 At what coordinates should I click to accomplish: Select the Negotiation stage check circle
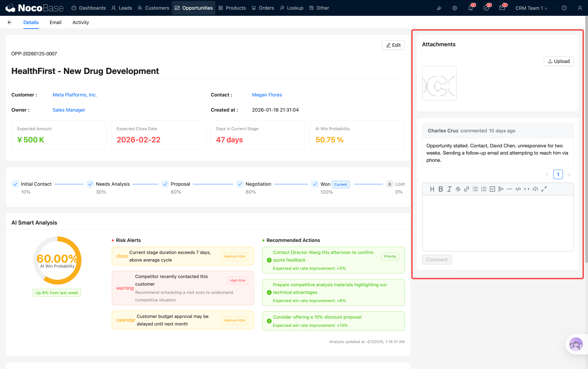click(240, 184)
